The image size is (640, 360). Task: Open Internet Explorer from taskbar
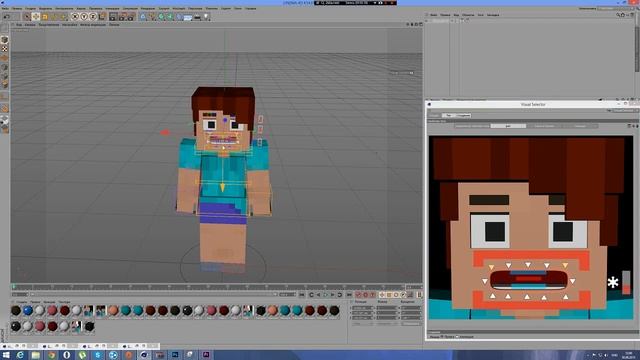[20, 355]
